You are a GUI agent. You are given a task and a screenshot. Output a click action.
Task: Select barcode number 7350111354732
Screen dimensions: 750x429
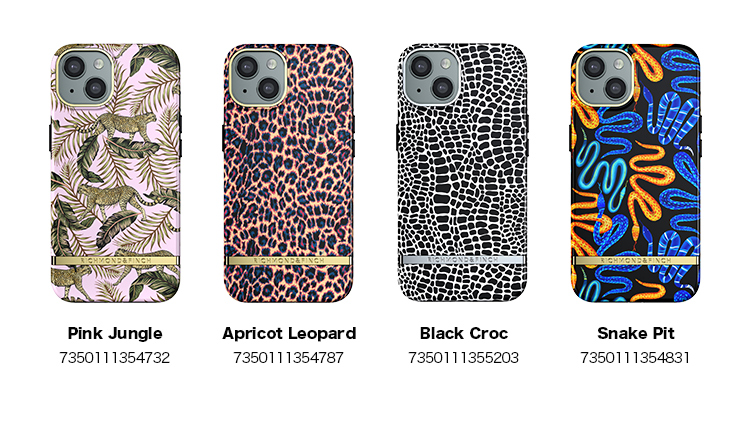click(x=115, y=358)
